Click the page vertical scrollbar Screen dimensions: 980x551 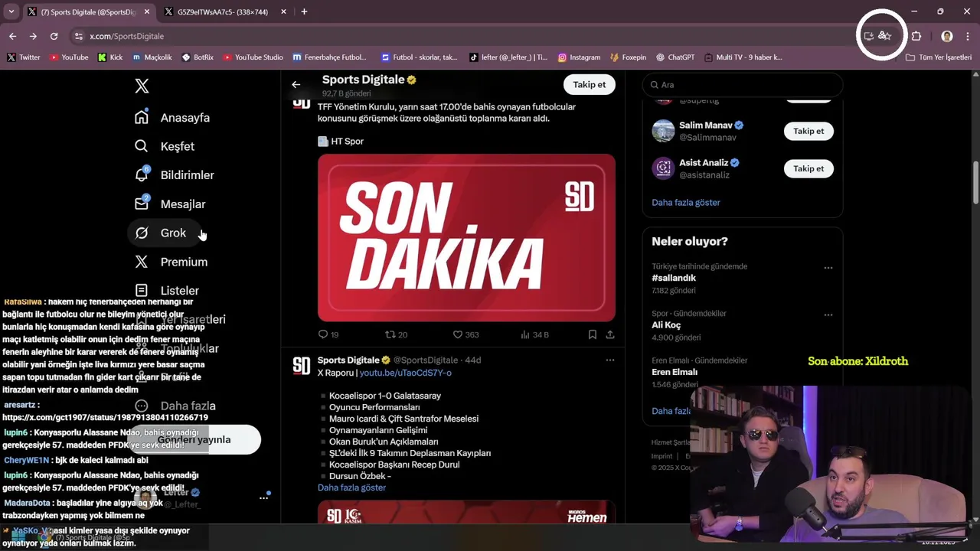[x=975, y=182]
